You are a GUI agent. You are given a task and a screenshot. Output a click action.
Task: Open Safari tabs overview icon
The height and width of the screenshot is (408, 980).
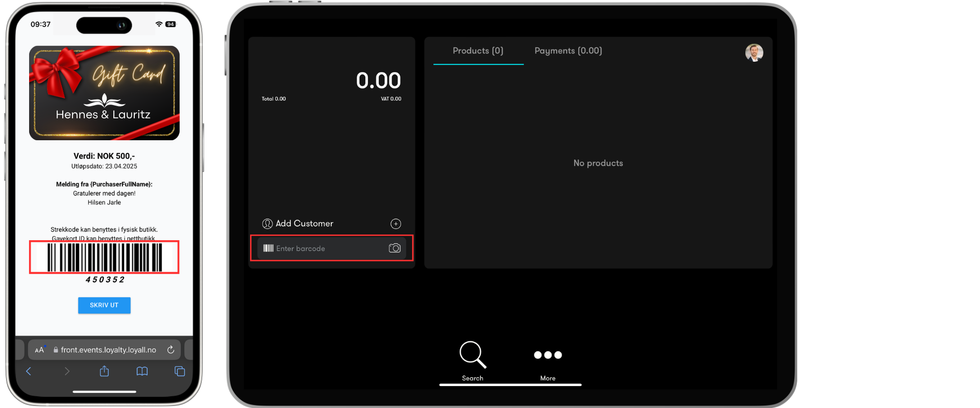tap(180, 371)
